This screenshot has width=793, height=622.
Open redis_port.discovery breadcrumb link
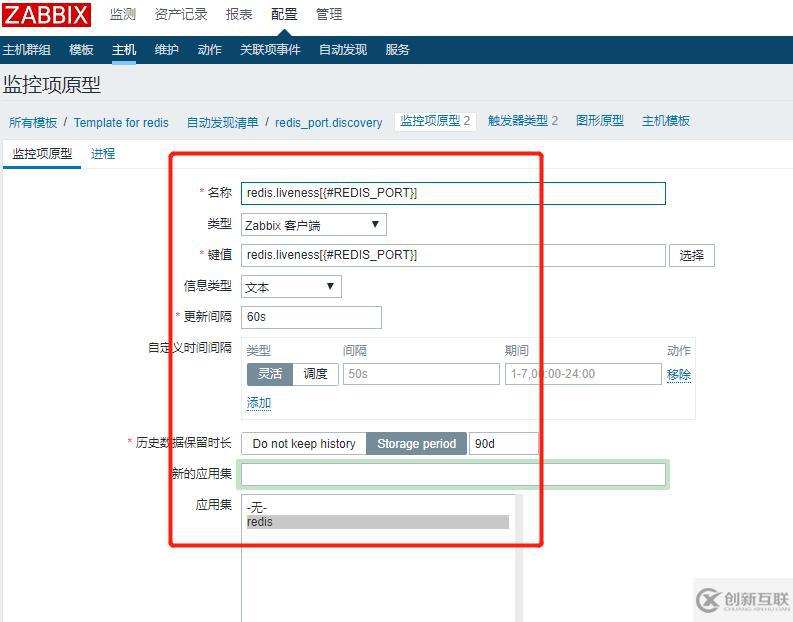(x=329, y=122)
